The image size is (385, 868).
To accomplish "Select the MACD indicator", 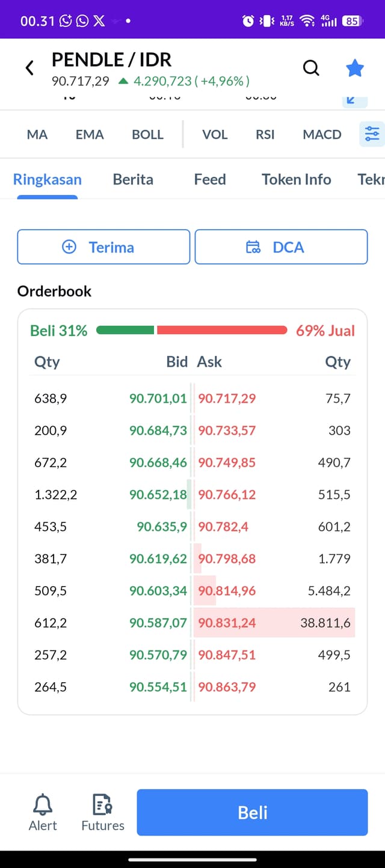I will coord(322,135).
